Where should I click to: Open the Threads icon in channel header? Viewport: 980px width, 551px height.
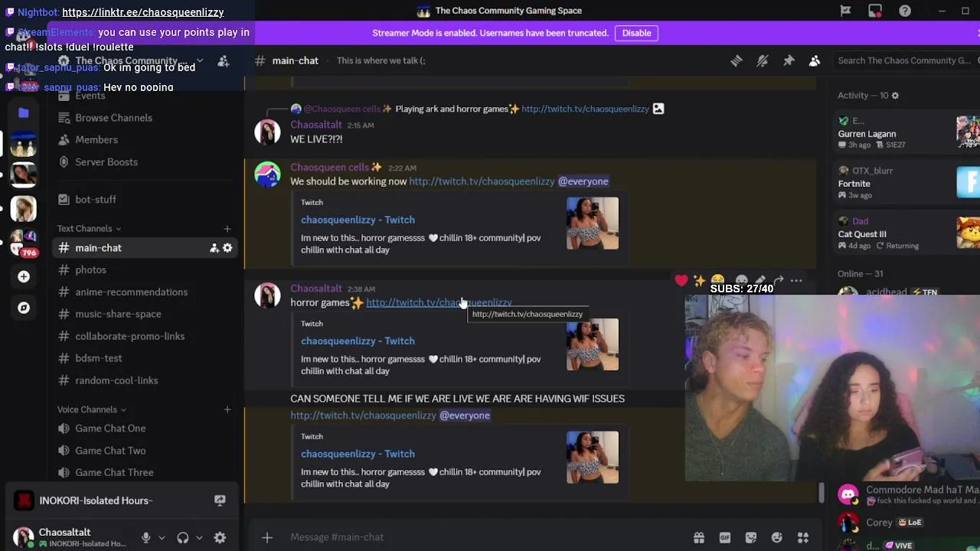(x=736, y=60)
